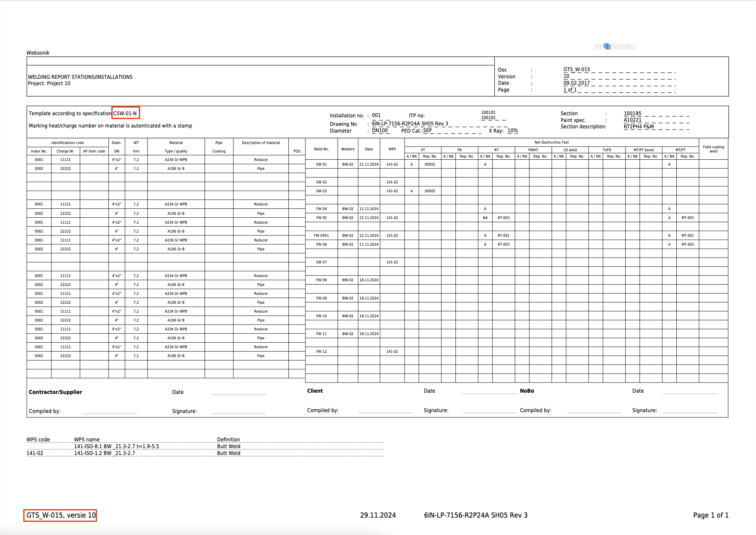This screenshot has height=535, width=756.
Task: Click the Section value 100195
Action: click(x=632, y=114)
